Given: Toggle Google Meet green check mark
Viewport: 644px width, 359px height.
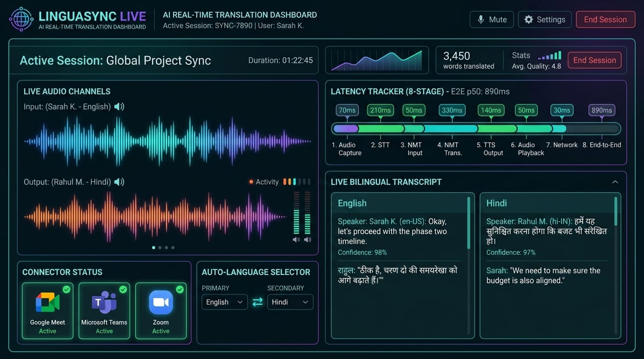Looking at the screenshot, I should 66,289.
